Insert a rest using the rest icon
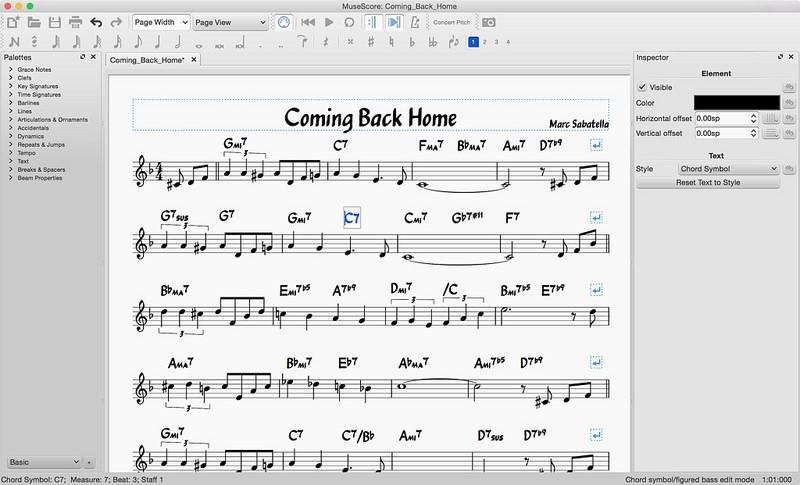This screenshot has height=485, width=800. (x=326, y=42)
